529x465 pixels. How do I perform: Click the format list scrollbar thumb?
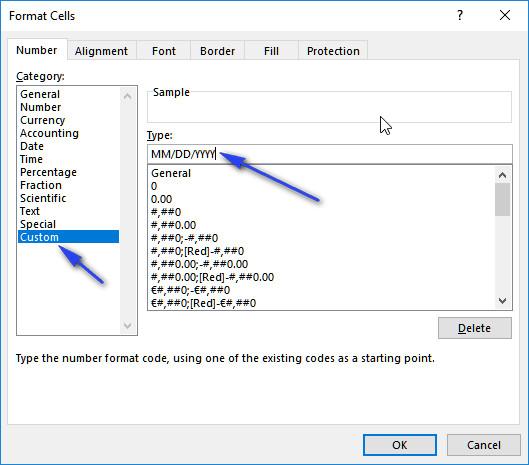coord(502,199)
